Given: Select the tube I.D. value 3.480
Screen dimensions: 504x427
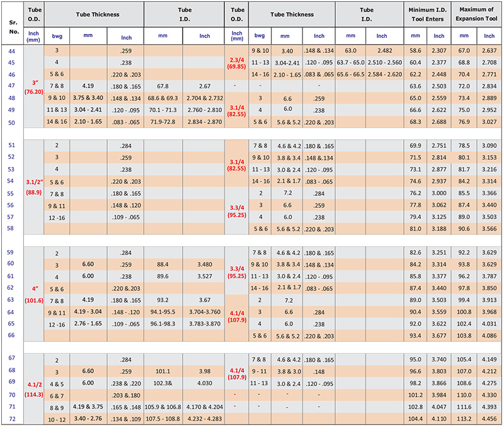Looking at the screenshot, I should [204, 265].
